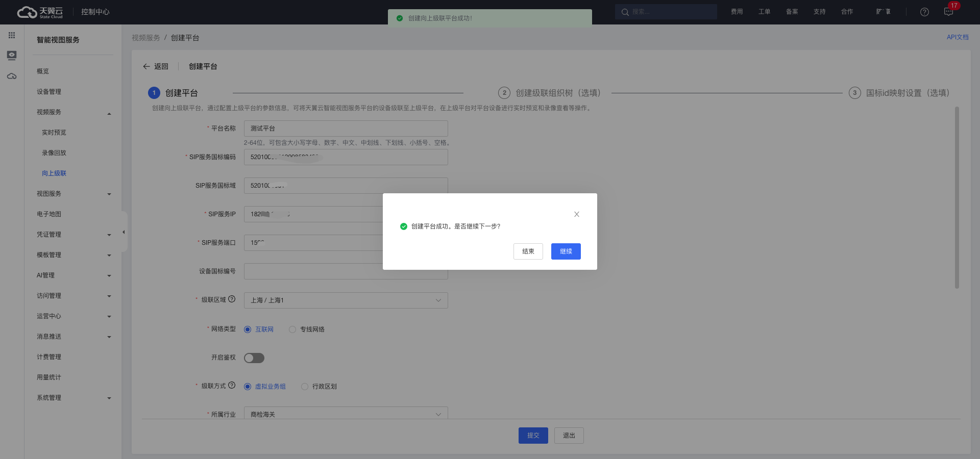
Task: Open the API文档 link
Action: point(957,37)
